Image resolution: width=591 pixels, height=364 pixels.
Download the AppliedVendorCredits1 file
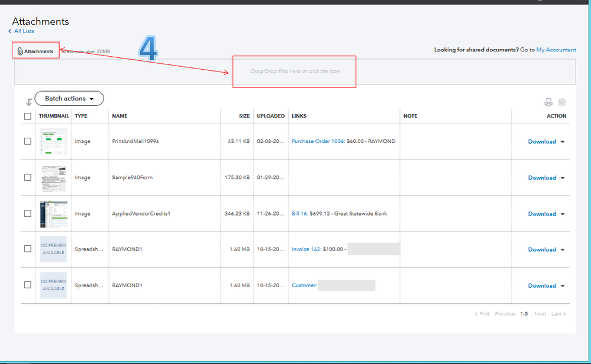[542, 214]
